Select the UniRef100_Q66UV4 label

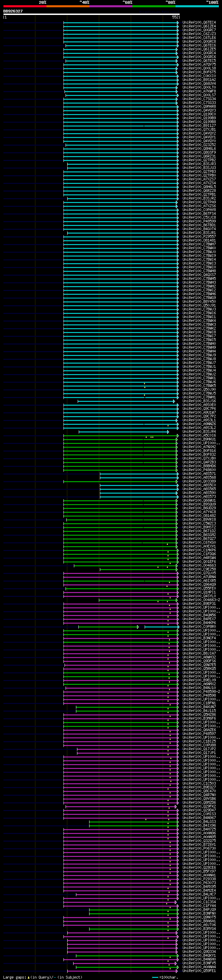pos(199,84)
